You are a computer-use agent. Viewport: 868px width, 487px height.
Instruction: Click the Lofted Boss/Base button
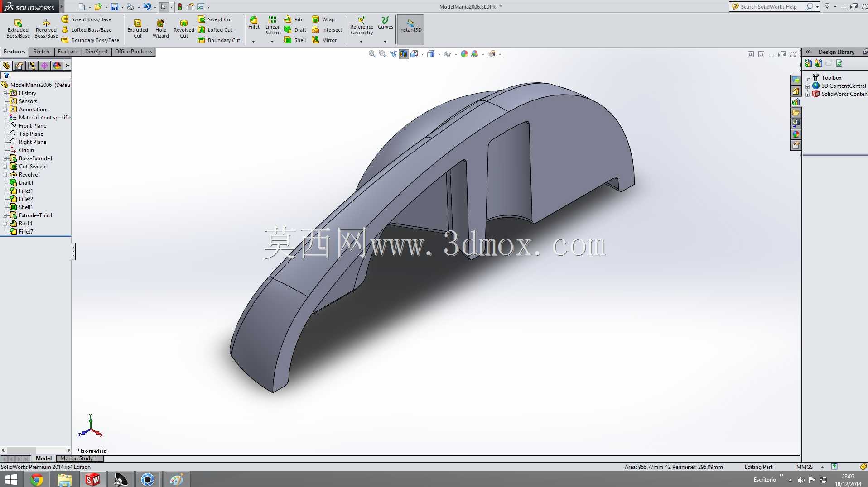tap(87, 30)
